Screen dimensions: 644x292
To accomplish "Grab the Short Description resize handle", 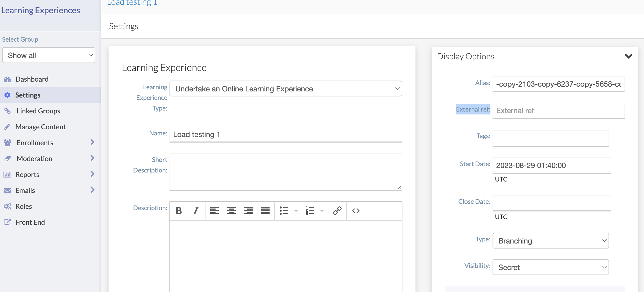I will click(399, 188).
